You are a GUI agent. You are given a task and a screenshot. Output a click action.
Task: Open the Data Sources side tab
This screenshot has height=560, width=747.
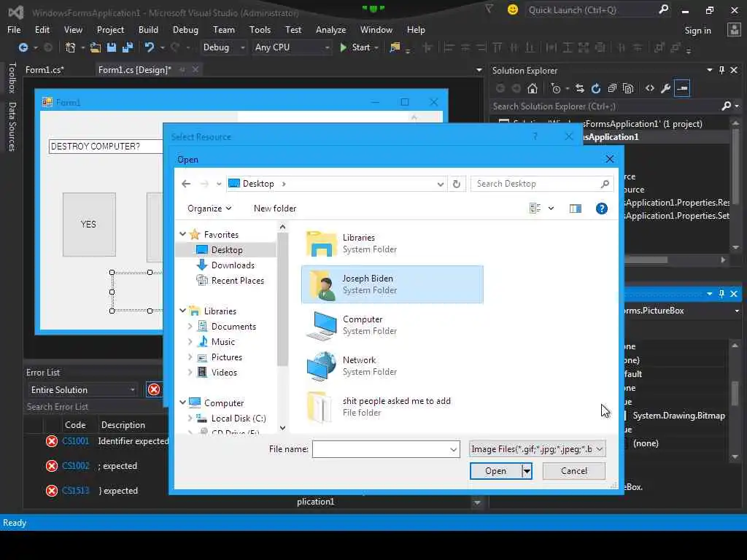coord(12,127)
